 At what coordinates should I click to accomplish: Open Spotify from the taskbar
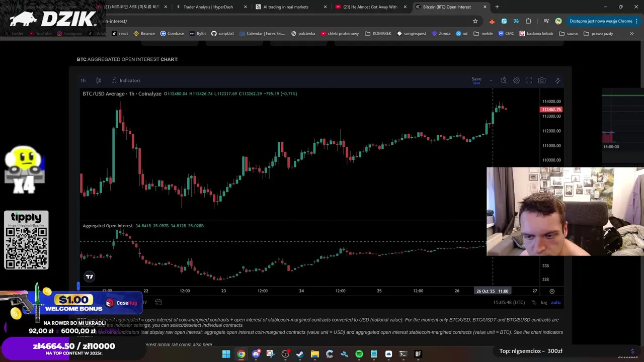pyautogui.click(x=359, y=354)
